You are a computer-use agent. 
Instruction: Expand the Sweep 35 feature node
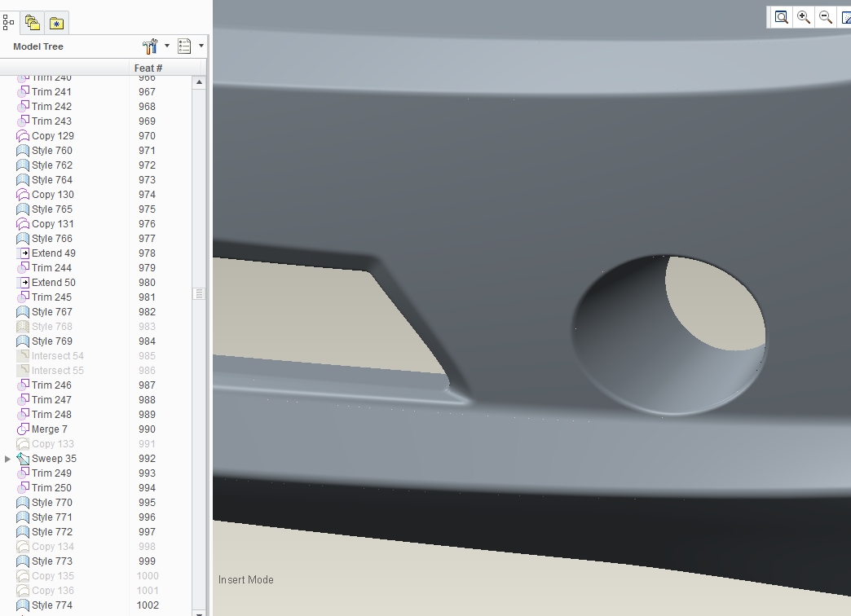[7, 460]
